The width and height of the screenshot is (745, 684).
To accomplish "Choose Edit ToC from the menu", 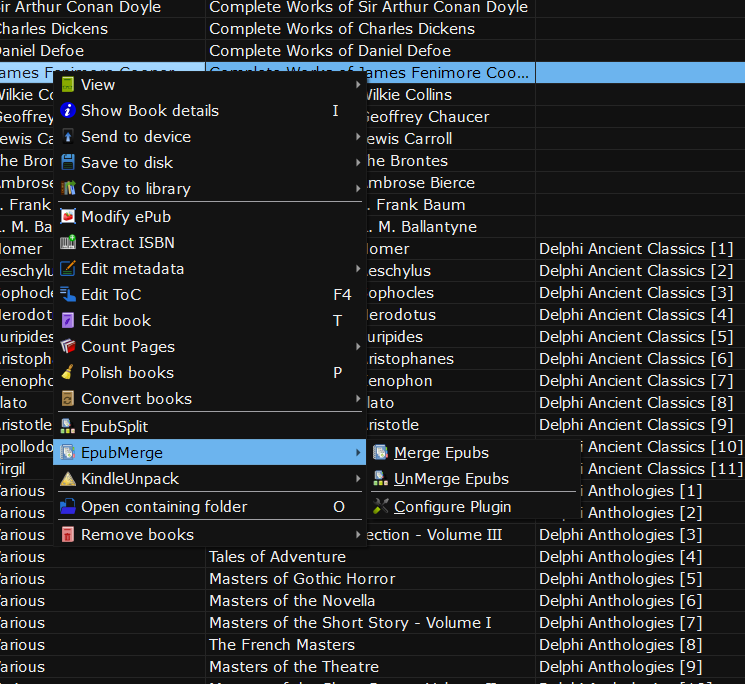I will tap(210, 294).
